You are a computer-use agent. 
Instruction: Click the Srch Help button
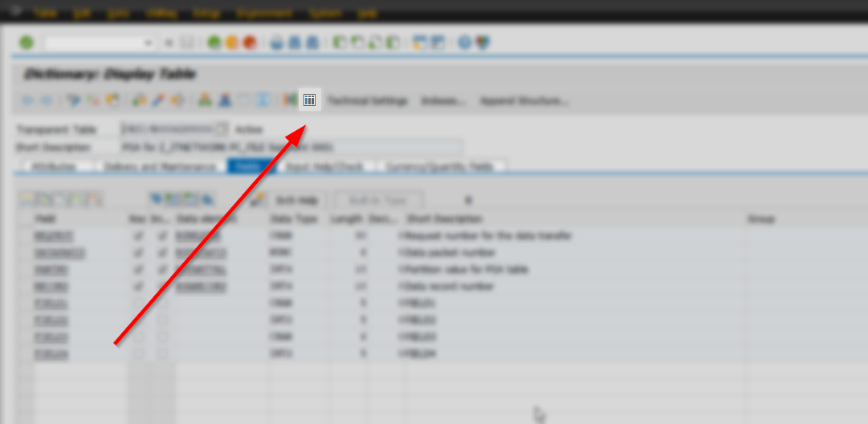click(298, 200)
